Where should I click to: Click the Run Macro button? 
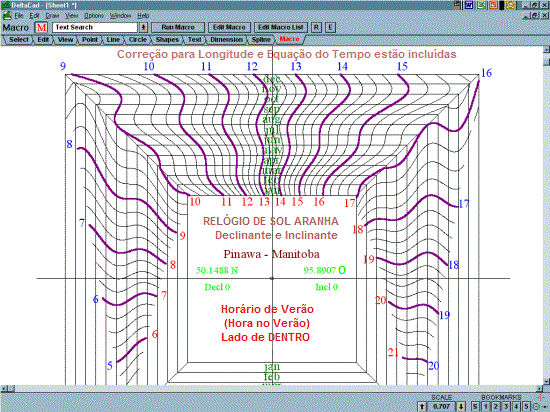pyautogui.click(x=178, y=27)
